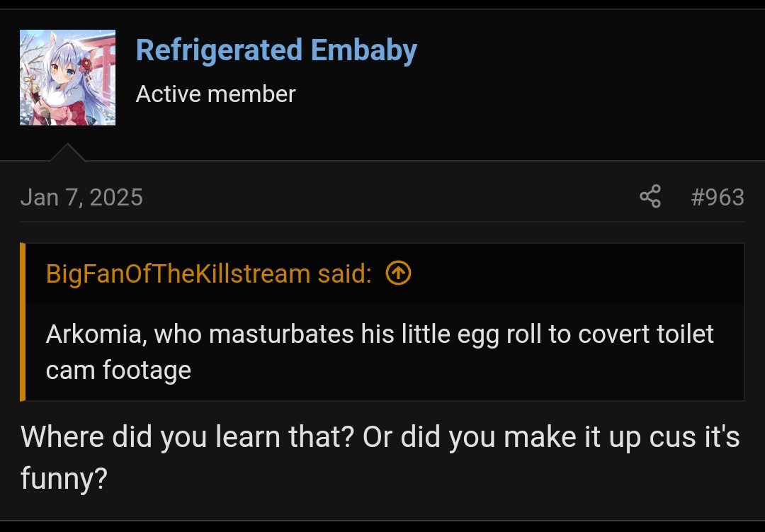The height and width of the screenshot is (532, 765).
Task: Open the Jan 7, 2025 post permalink
Action: click(81, 197)
